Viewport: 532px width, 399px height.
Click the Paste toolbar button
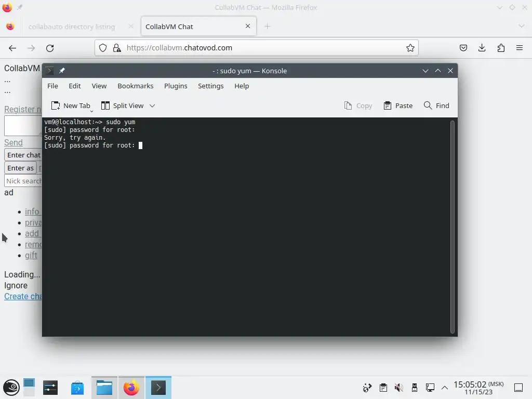[x=398, y=105]
